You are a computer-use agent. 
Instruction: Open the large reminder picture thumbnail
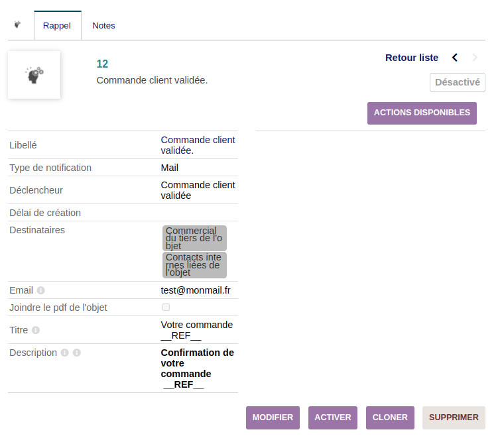click(34, 75)
